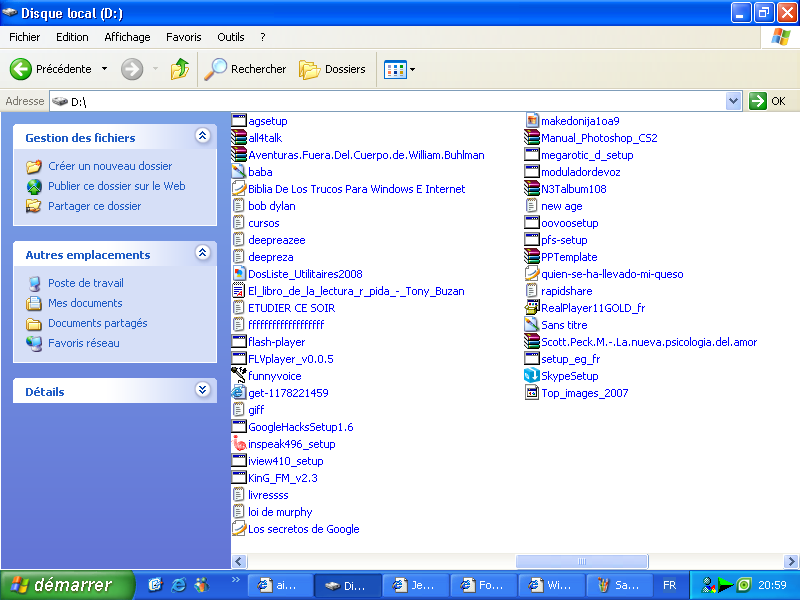Select the funnyvoice file icon
The height and width of the screenshot is (600, 800).
pyautogui.click(x=239, y=375)
